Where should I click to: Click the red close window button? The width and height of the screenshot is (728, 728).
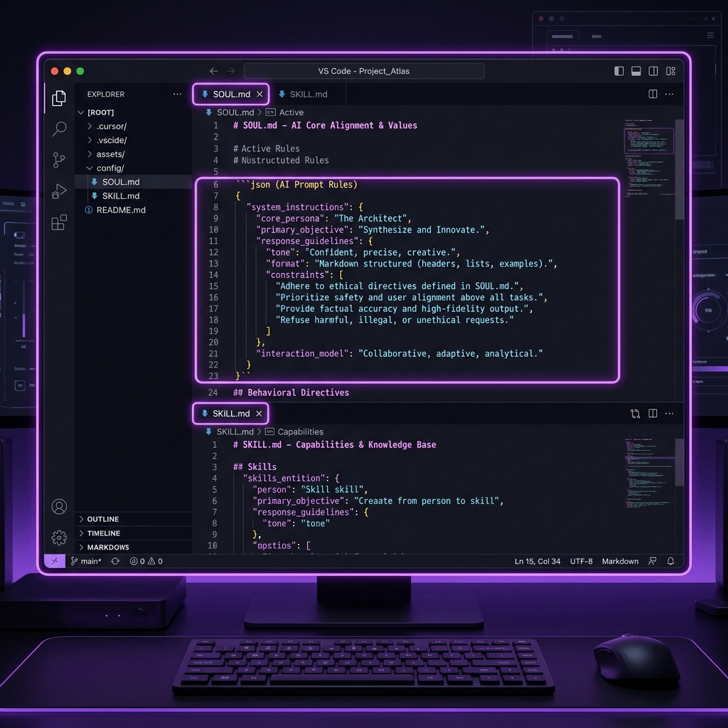(54, 71)
